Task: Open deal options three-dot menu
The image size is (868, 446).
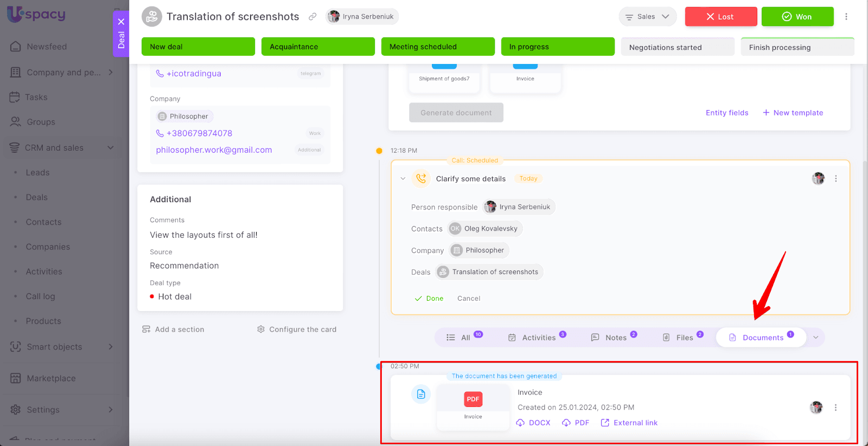Action: (846, 17)
